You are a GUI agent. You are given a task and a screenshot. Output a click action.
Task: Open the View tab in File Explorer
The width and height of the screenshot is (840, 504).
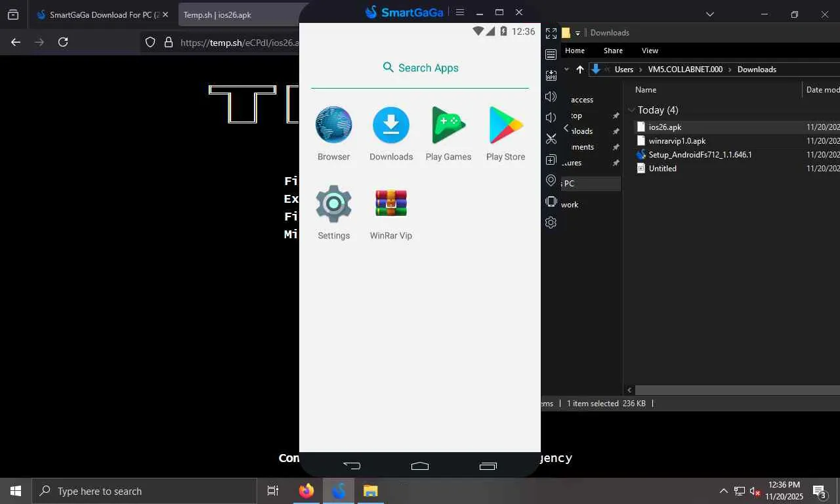(x=650, y=51)
